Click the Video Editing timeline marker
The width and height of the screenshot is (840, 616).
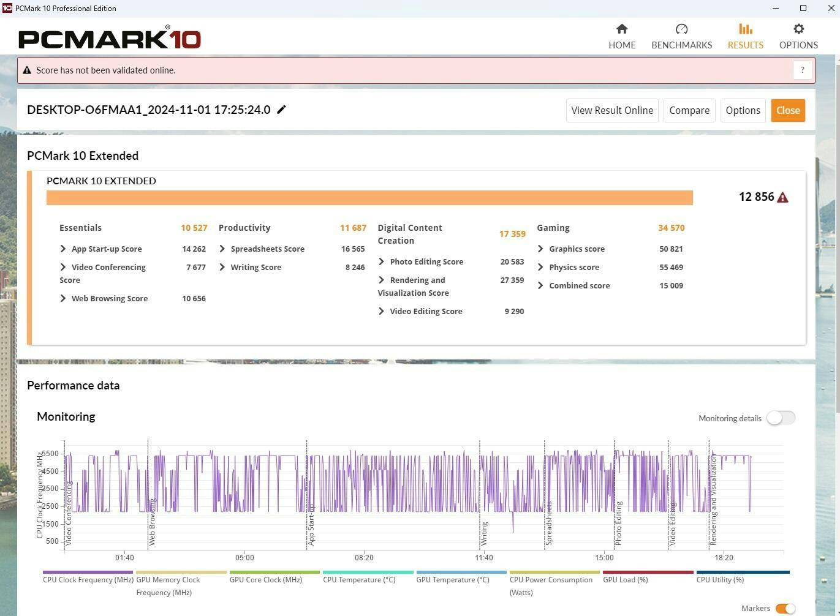[x=673, y=524]
